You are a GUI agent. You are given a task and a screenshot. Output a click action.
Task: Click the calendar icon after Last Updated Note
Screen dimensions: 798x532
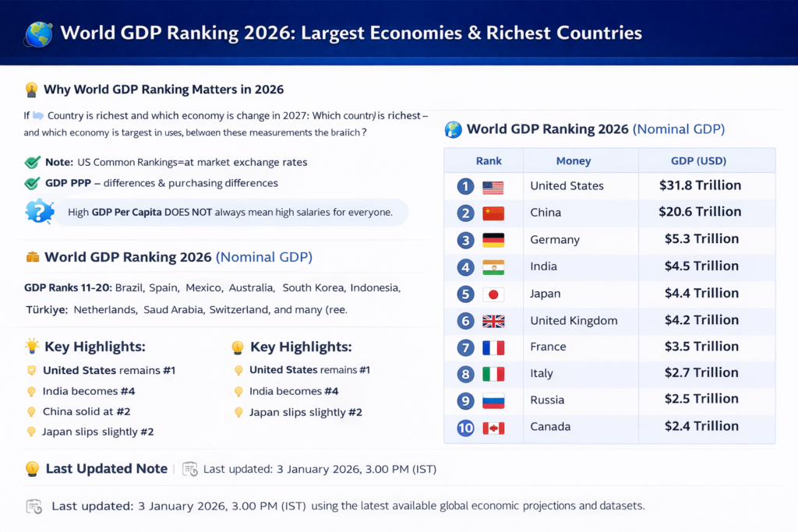190,469
